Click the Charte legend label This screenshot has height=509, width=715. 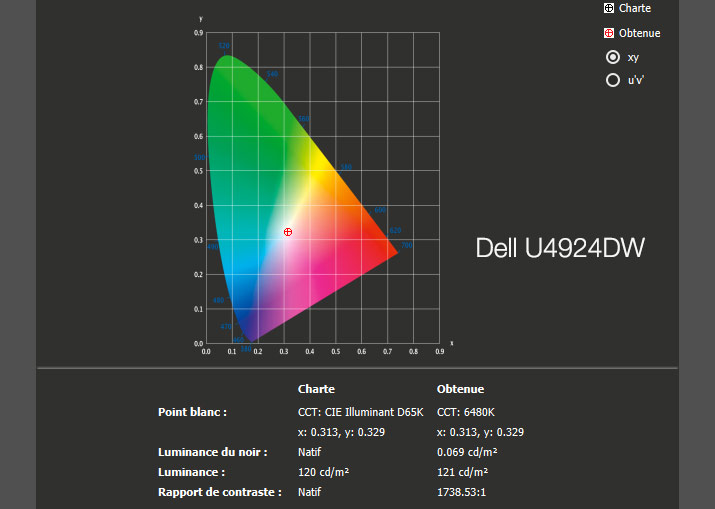tap(635, 8)
